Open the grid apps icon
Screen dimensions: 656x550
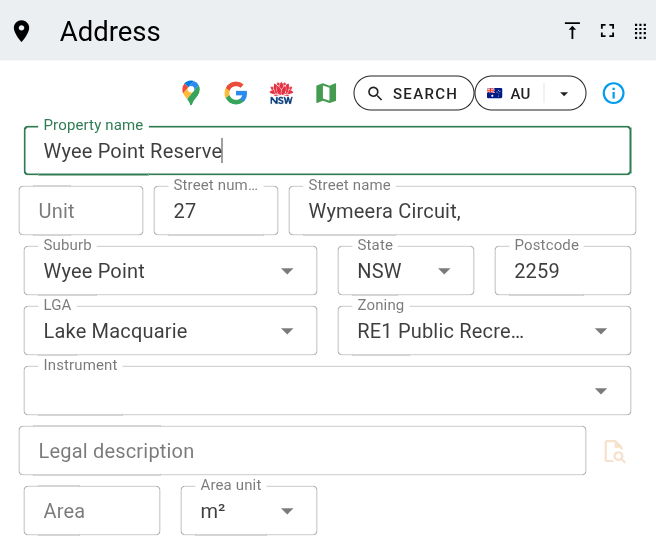[640, 31]
